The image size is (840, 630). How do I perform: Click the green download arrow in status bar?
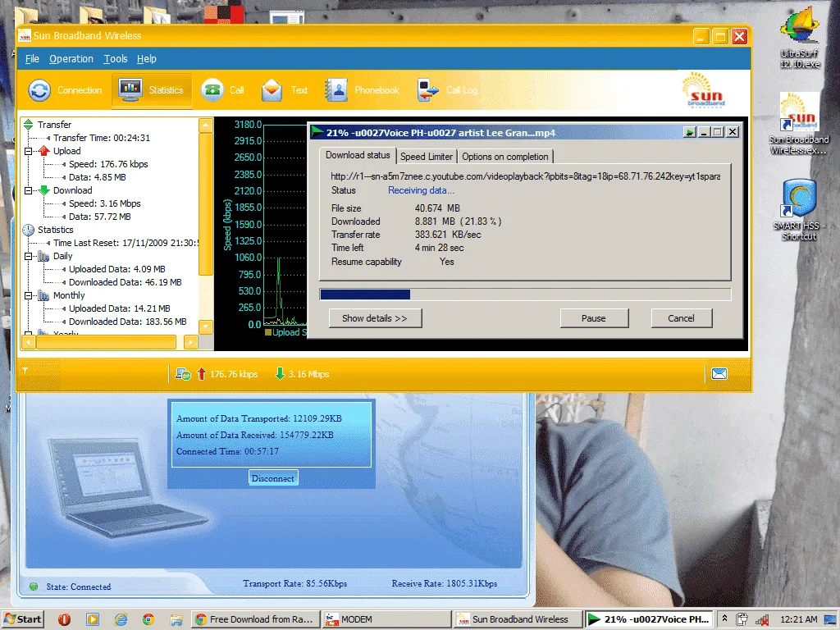pyautogui.click(x=280, y=374)
